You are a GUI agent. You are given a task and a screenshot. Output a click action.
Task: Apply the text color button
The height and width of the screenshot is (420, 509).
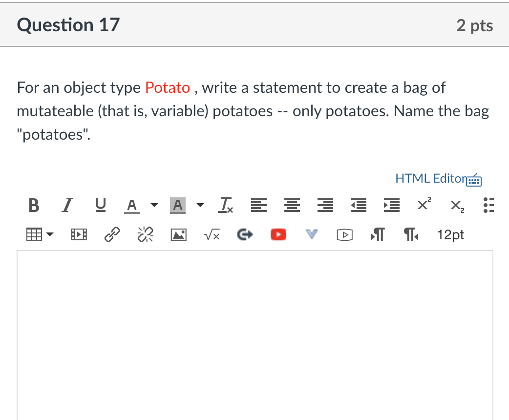click(x=132, y=206)
